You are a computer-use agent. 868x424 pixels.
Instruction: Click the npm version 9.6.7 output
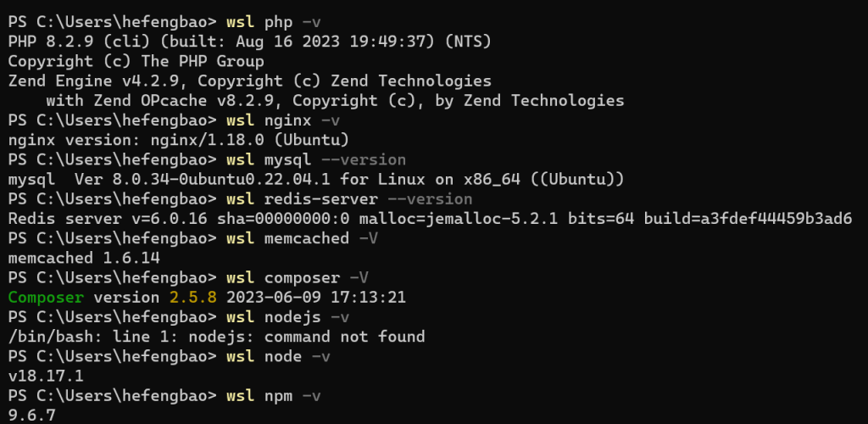pos(31,416)
